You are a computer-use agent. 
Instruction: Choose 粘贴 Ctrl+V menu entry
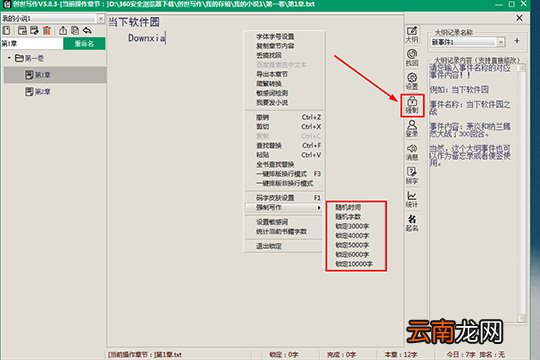(x=284, y=155)
